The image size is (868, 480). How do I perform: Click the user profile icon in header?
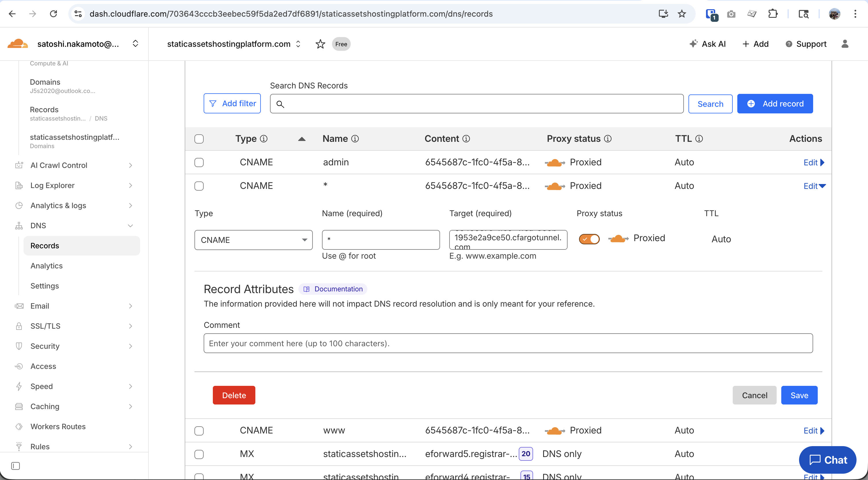845,44
